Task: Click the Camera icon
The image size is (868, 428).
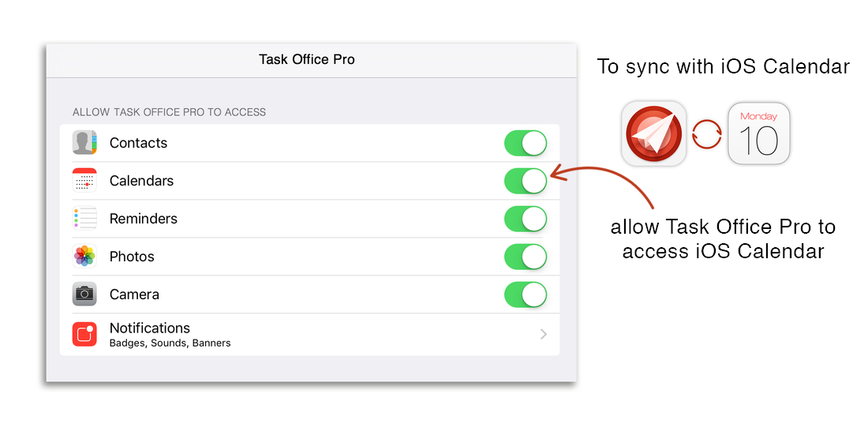Action: 84,294
